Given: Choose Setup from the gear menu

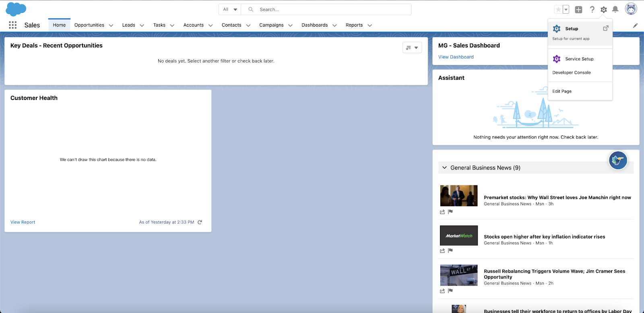Looking at the screenshot, I should [580, 33].
